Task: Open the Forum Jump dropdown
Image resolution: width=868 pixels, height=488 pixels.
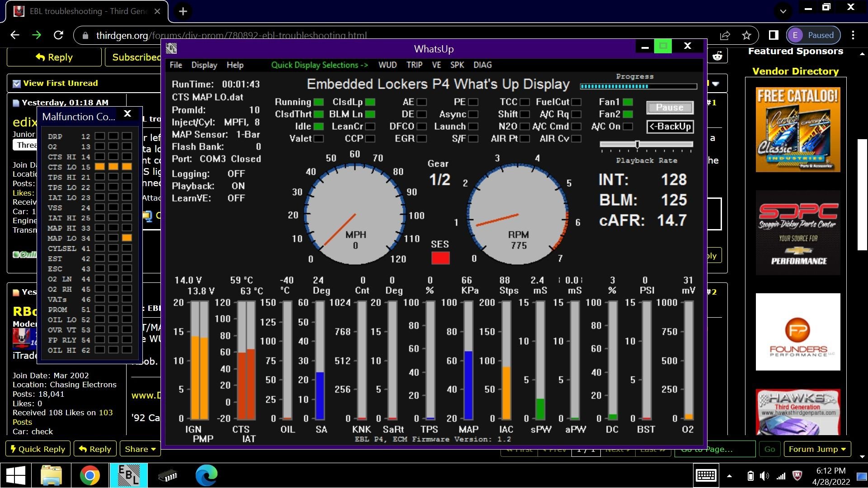Action: 817,449
